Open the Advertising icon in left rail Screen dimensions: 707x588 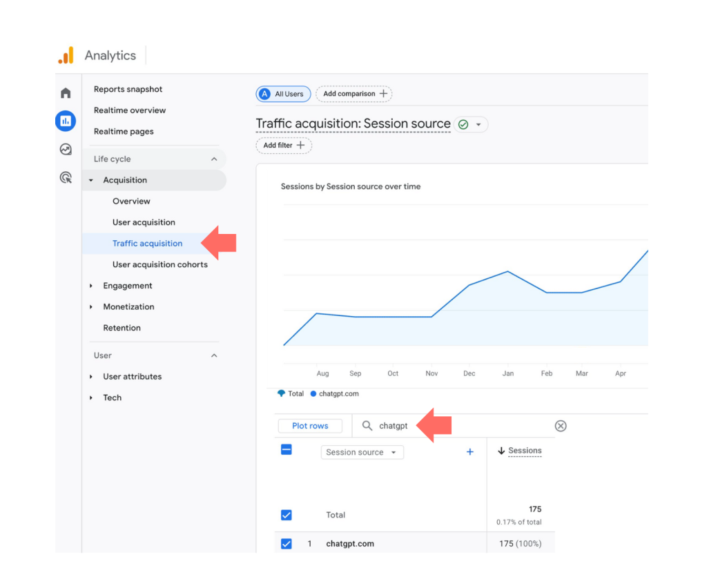[66, 177]
